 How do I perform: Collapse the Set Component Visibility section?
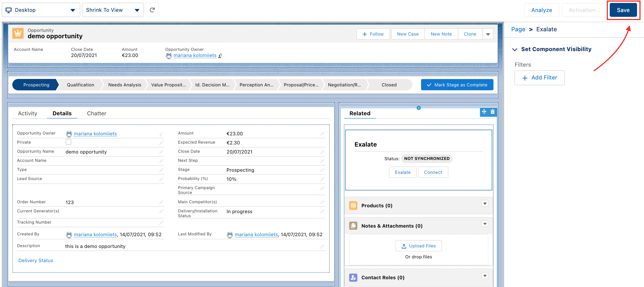514,49
